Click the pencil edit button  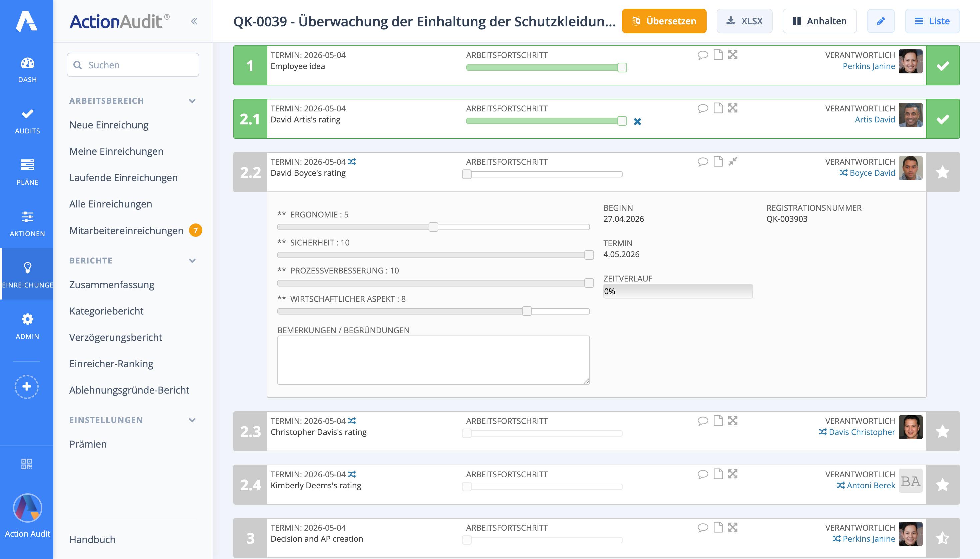(x=881, y=21)
